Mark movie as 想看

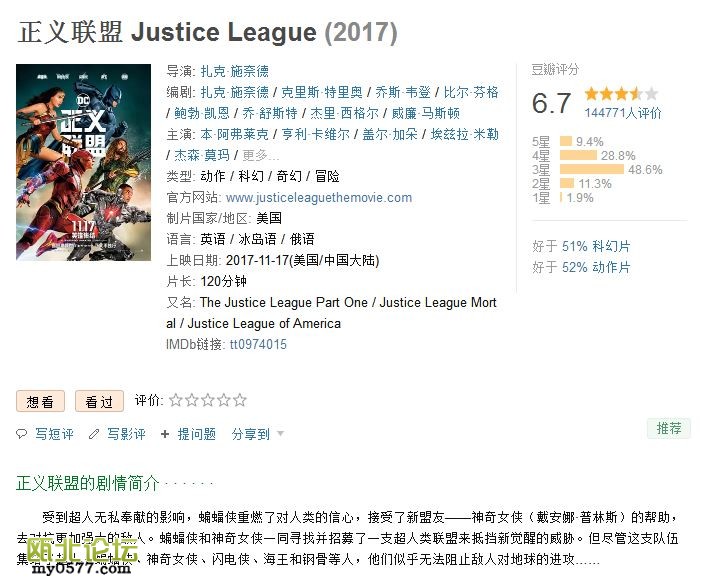41,401
